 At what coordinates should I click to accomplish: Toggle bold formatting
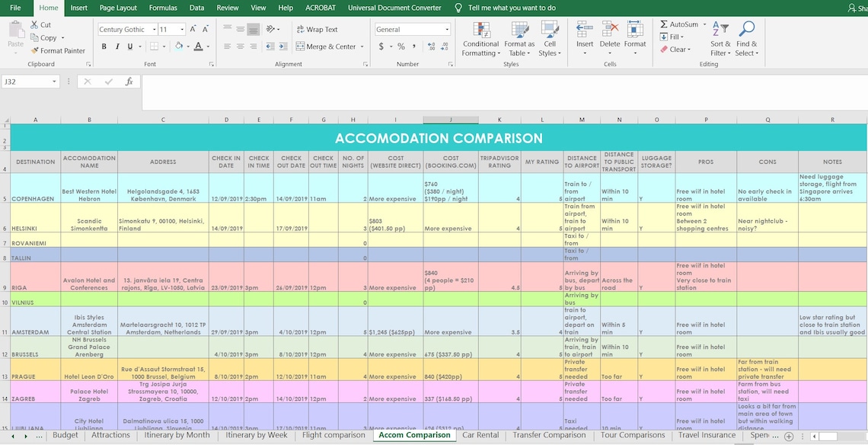(104, 46)
